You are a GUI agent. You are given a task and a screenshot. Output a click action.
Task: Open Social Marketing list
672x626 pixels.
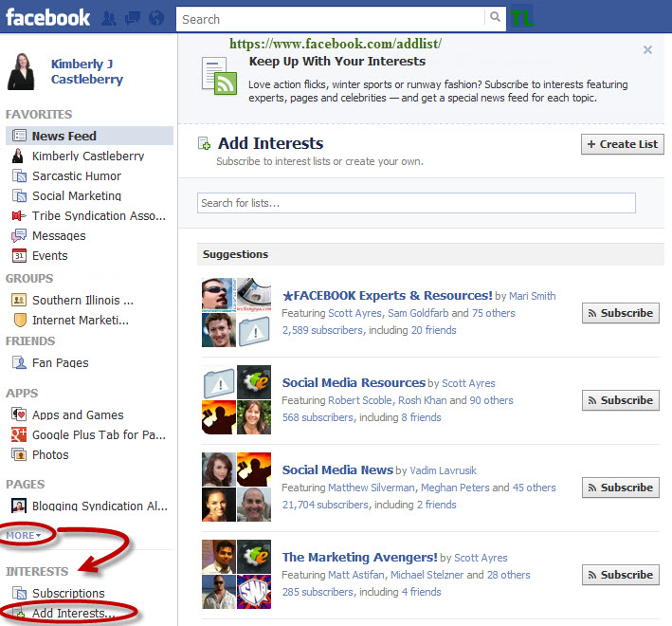77,196
